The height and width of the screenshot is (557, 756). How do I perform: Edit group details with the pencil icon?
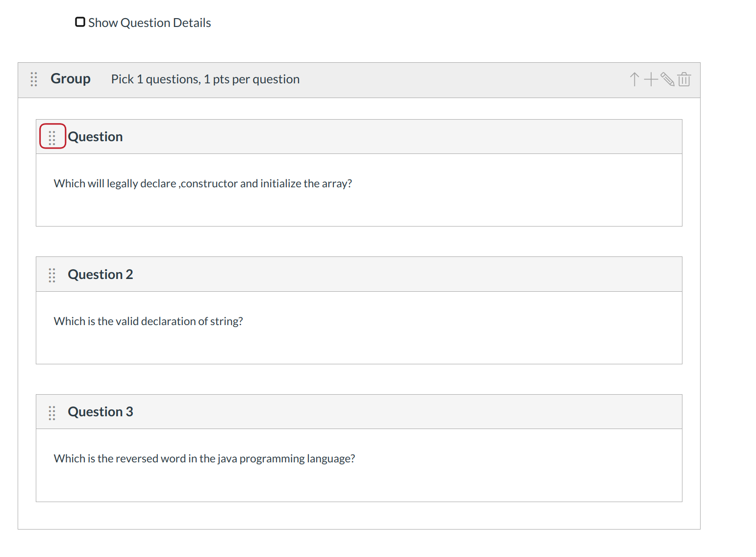click(667, 79)
